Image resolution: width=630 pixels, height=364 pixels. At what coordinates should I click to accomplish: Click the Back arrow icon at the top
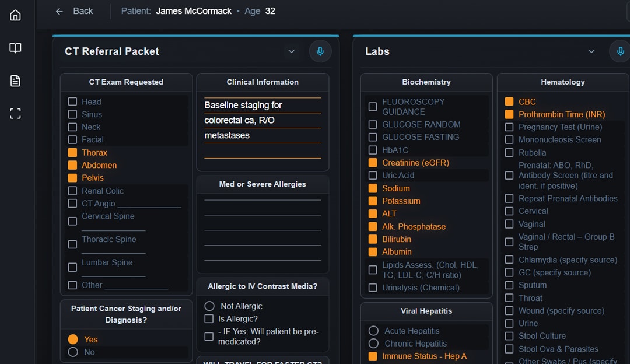point(58,10)
